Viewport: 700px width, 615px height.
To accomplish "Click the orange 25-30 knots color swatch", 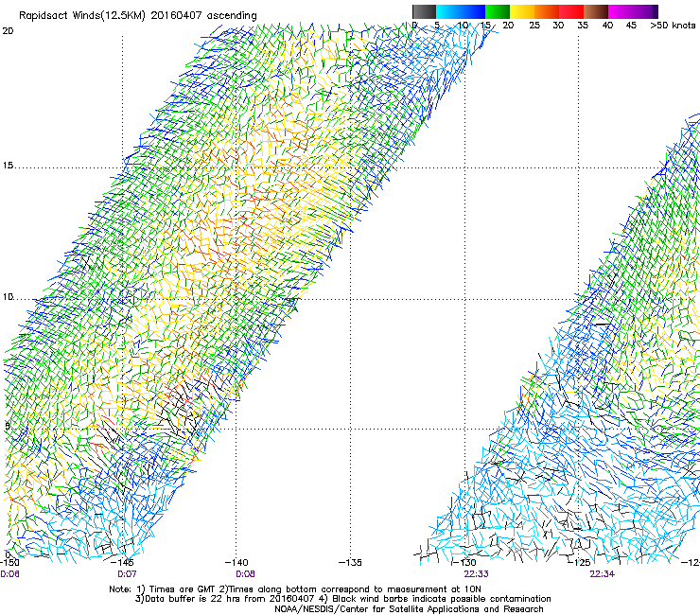I will 547,11.
